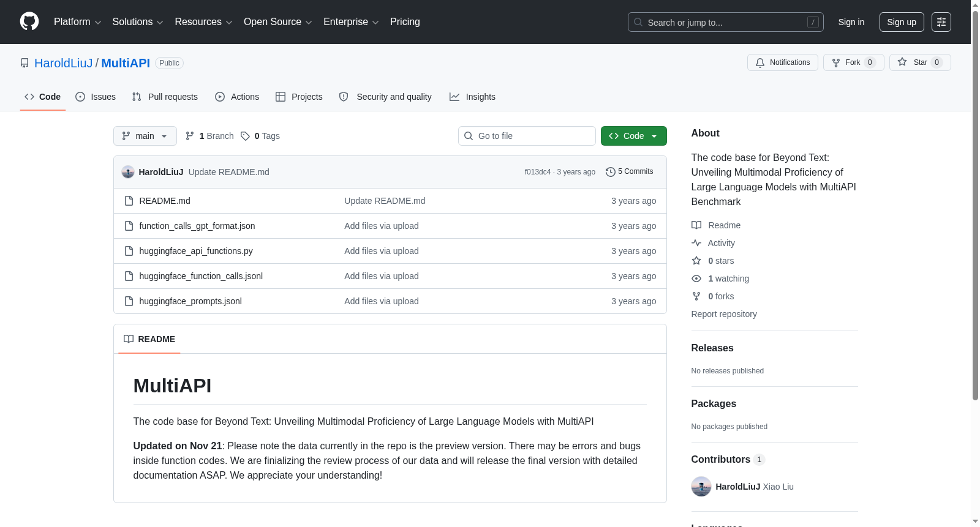This screenshot has width=980, height=527.
Task: Click the file icon next to README.md
Action: click(129, 201)
